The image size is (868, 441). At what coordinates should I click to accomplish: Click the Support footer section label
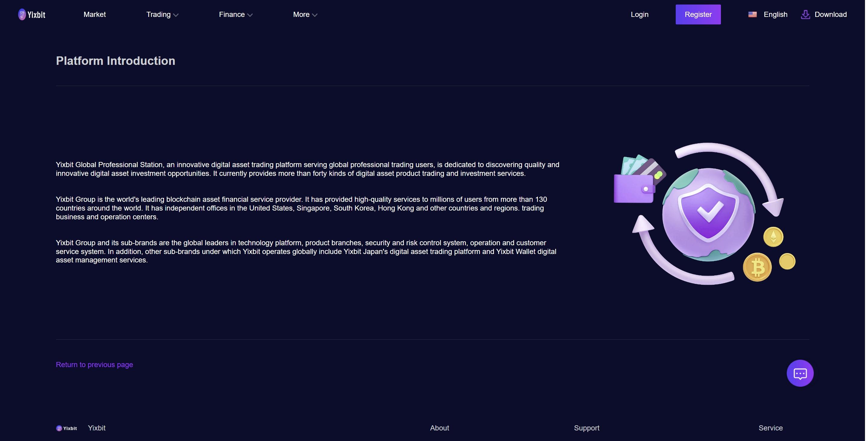point(586,428)
